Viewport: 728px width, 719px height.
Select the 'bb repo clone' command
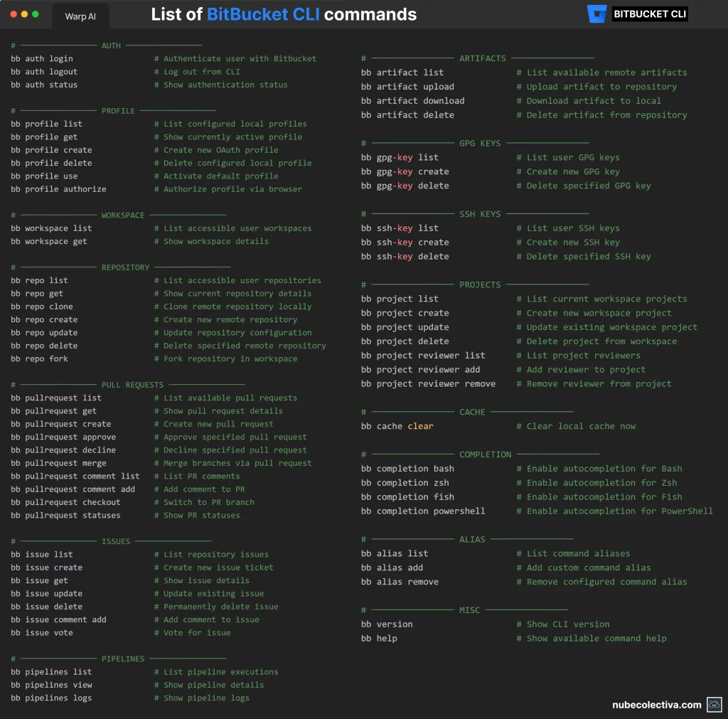[x=42, y=307]
